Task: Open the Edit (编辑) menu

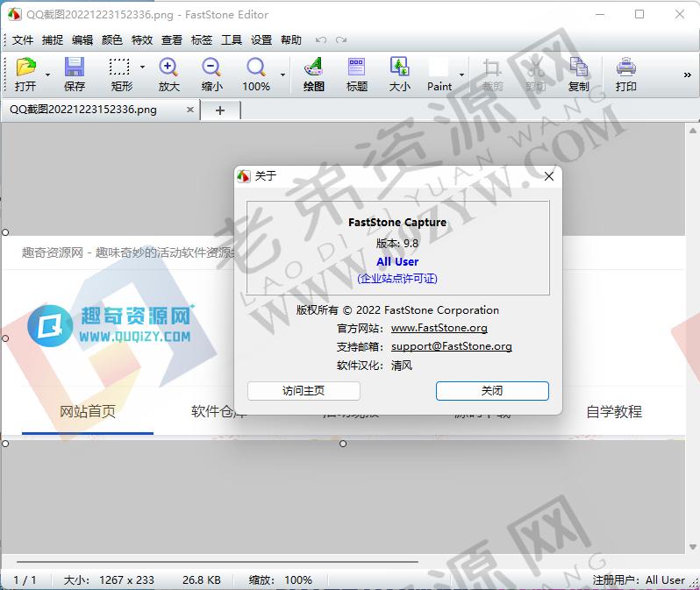Action: (x=82, y=40)
